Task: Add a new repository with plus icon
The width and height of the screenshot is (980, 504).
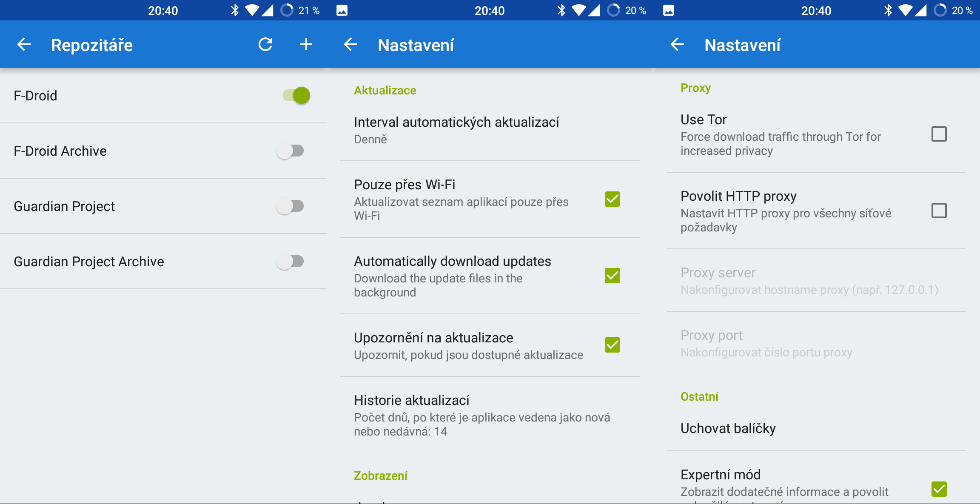Action: click(306, 45)
